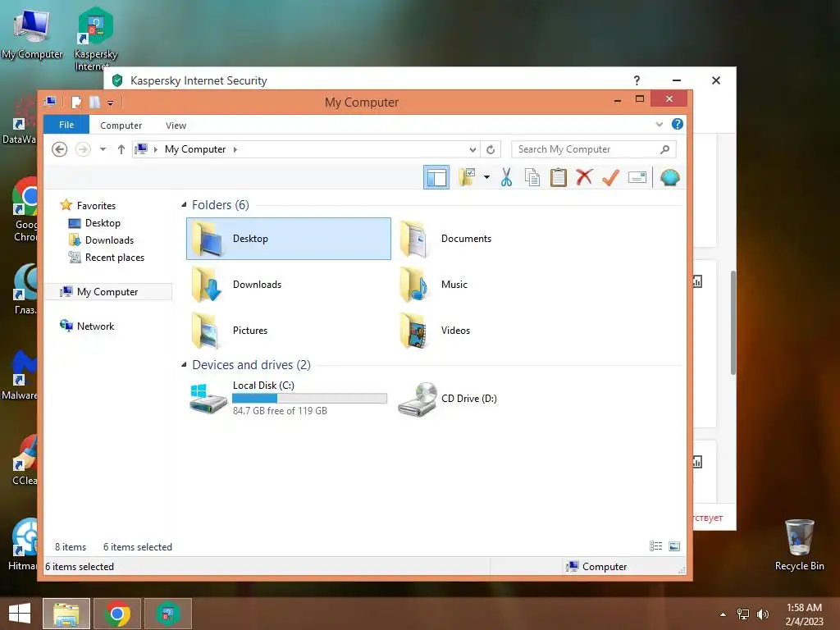The image size is (840, 630).
Task: Open recent locations dropdown arrow
Action: (103, 149)
